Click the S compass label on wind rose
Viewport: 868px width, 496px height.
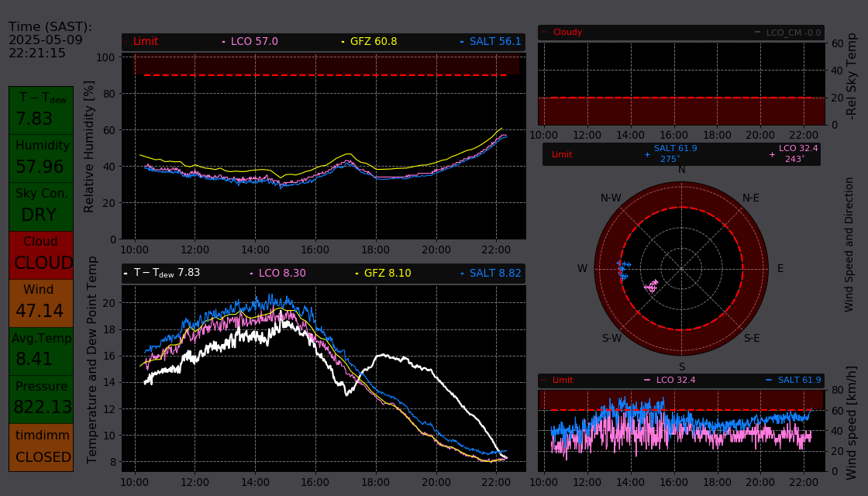pos(682,367)
